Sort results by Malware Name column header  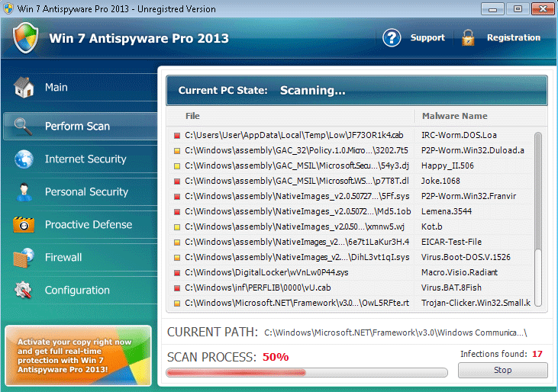(453, 116)
